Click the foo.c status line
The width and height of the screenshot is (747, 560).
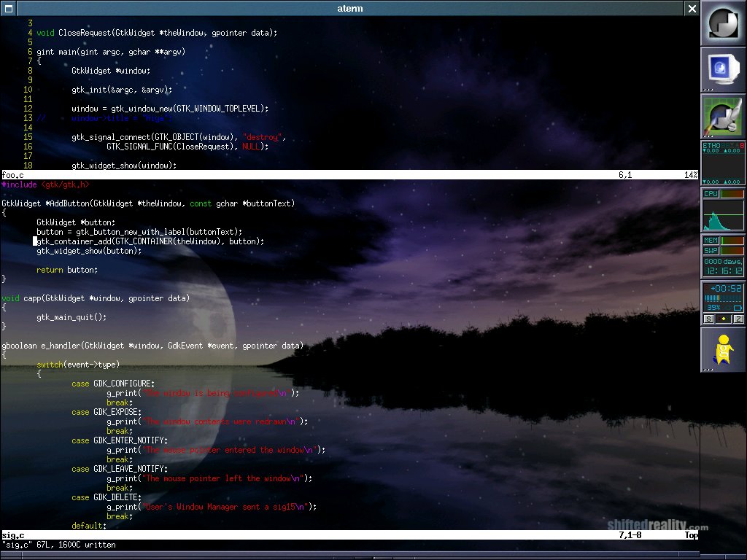click(349, 175)
